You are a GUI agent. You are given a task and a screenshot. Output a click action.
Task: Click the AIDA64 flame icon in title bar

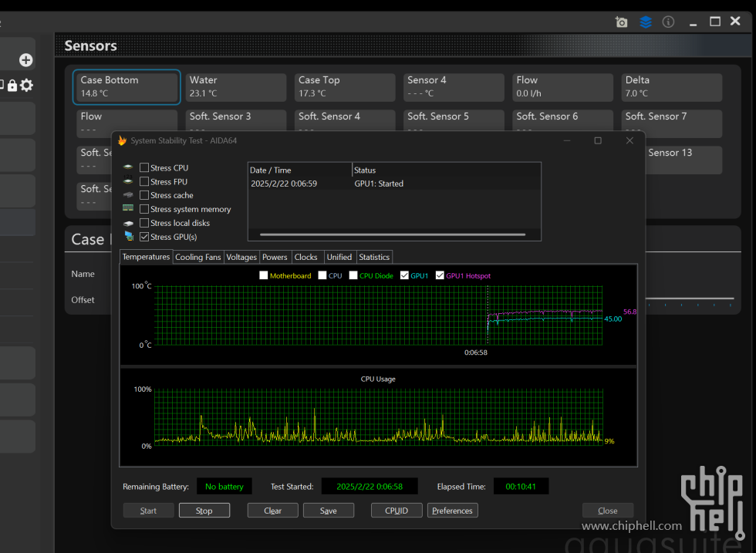(x=123, y=140)
